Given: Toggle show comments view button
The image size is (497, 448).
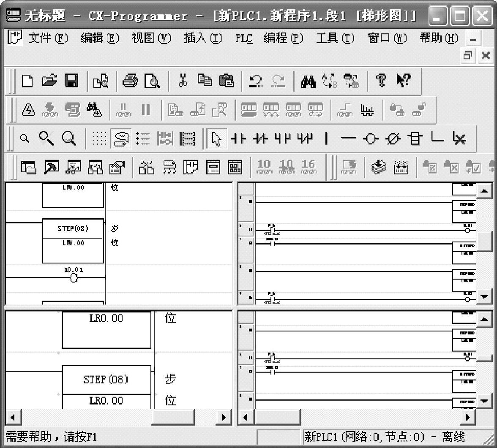Looking at the screenshot, I should pyautogui.click(x=120, y=138).
